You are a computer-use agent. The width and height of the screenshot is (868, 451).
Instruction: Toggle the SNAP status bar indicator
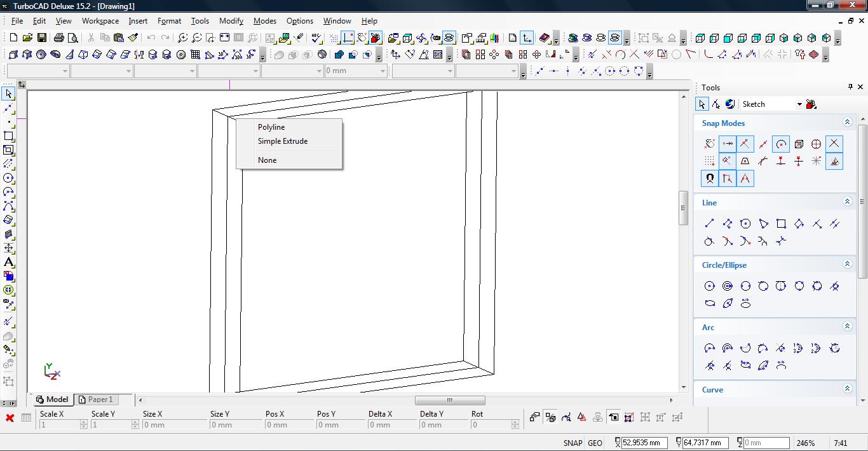pos(572,443)
